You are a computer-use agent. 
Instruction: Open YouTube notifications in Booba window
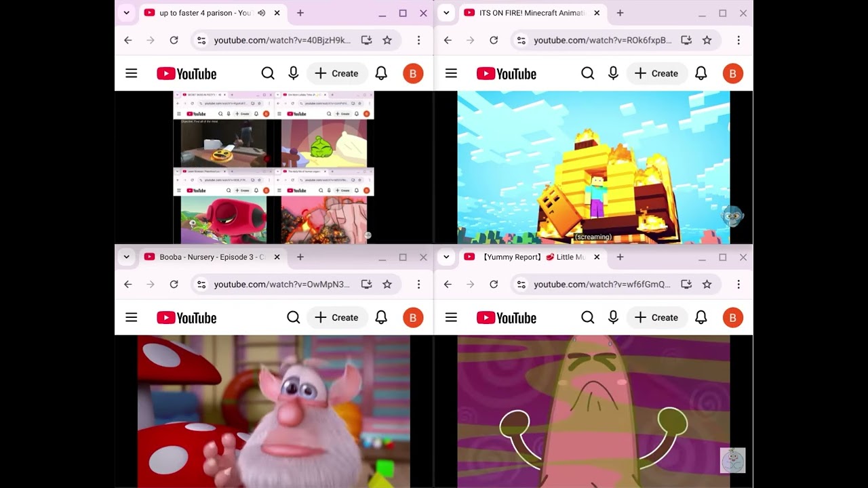[382, 317]
